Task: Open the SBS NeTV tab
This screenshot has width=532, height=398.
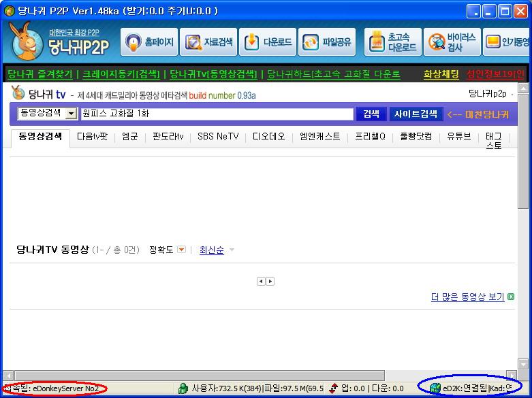Action: point(218,136)
